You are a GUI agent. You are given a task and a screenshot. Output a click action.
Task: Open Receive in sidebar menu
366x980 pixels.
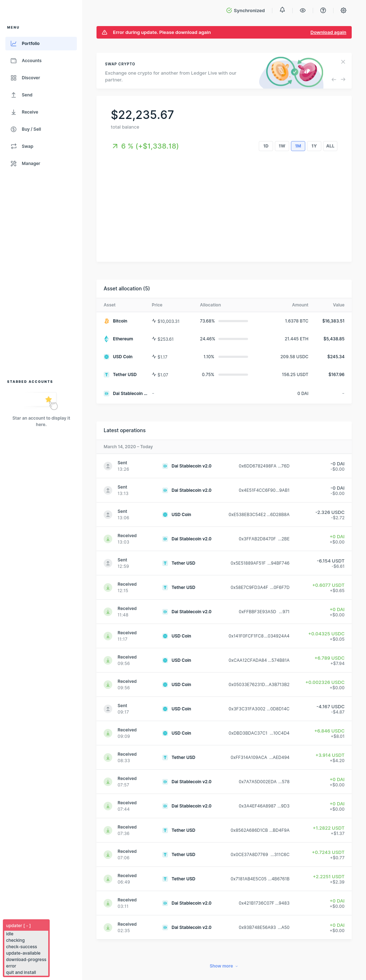click(41, 112)
